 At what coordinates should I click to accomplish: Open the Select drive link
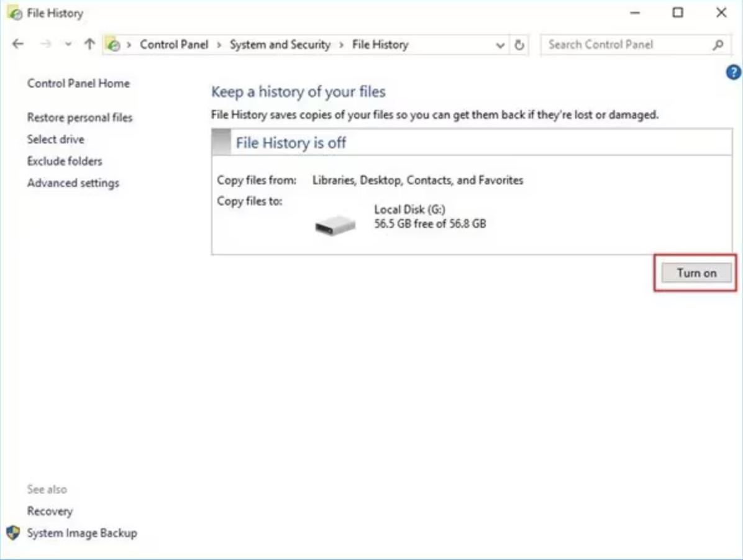[55, 139]
